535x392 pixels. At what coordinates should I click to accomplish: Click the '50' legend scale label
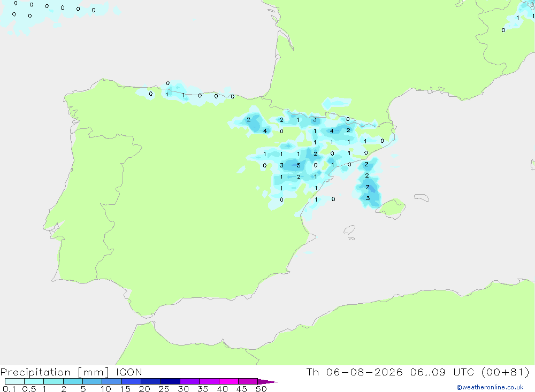(x=261, y=389)
